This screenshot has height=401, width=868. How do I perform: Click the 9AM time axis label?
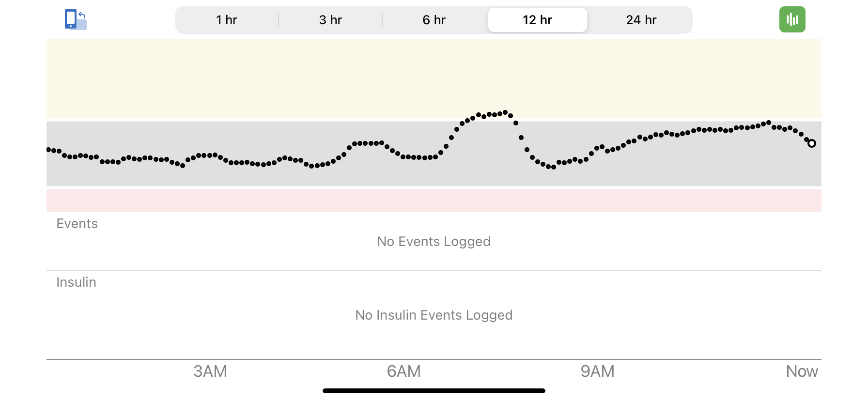pyautogui.click(x=598, y=371)
